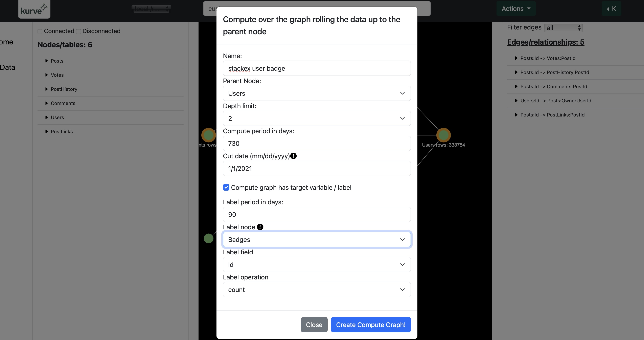Viewport: 644px width, 340px height.
Task: Open the Label field dropdown
Action: (x=317, y=264)
